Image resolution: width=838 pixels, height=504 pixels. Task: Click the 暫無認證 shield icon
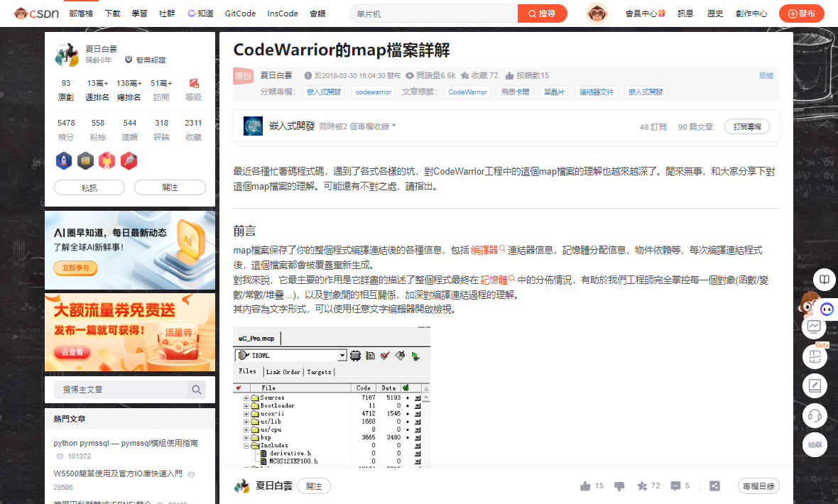[x=129, y=60]
